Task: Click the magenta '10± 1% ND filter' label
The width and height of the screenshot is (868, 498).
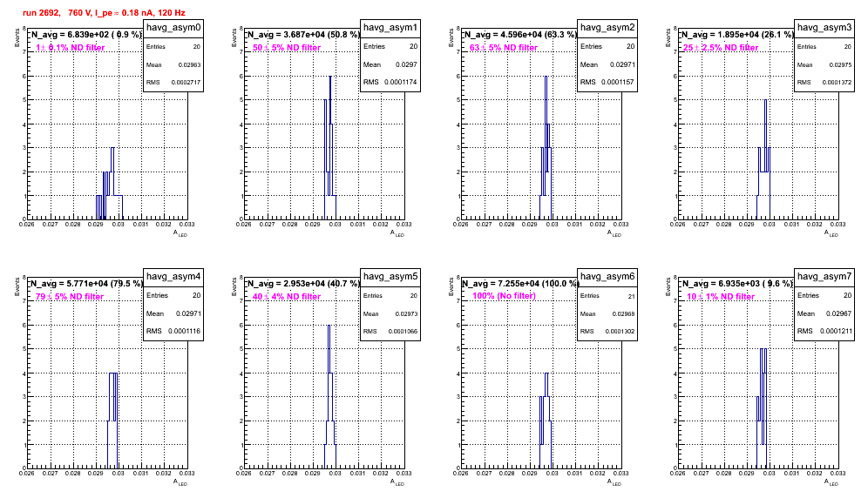Action: pos(721,297)
